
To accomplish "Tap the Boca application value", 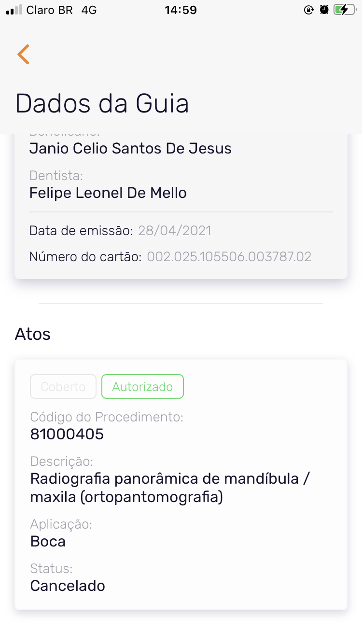I will click(x=48, y=541).
